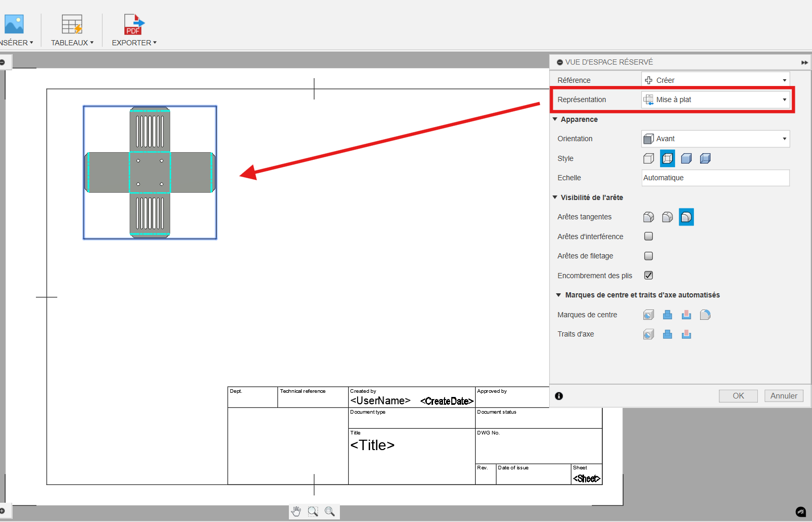Open the Orientation dropdown showing Avant
This screenshot has width=812, height=522.
point(715,139)
